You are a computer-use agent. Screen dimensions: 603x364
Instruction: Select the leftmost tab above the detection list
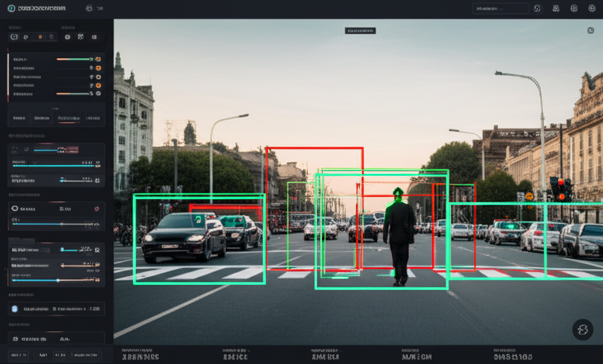(x=19, y=118)
